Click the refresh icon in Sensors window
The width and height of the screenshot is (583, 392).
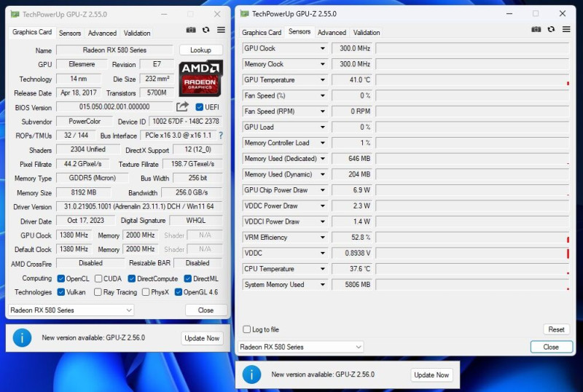pos(551,29)
